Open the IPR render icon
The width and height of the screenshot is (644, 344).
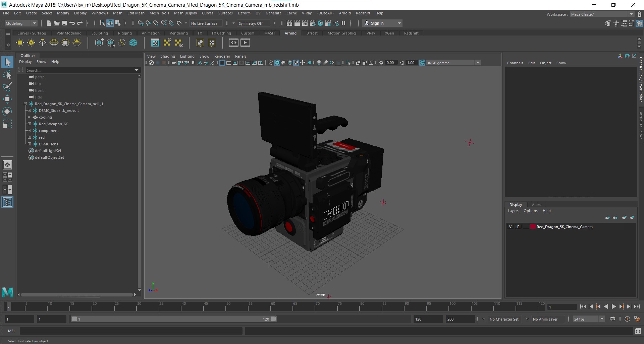point(305,23)
